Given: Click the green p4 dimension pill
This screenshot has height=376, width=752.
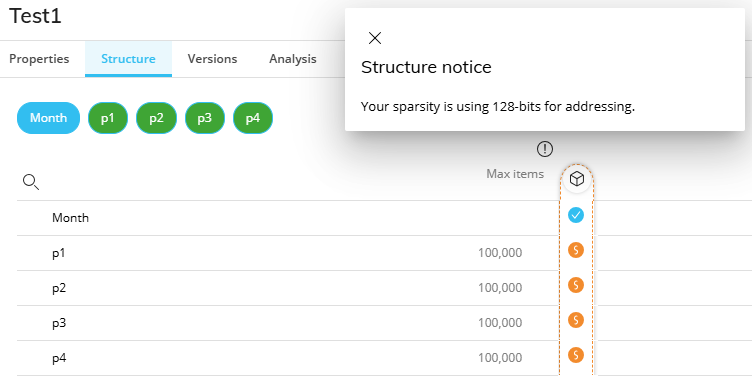Looking at the screenshot, I should [x=253, y=118].
